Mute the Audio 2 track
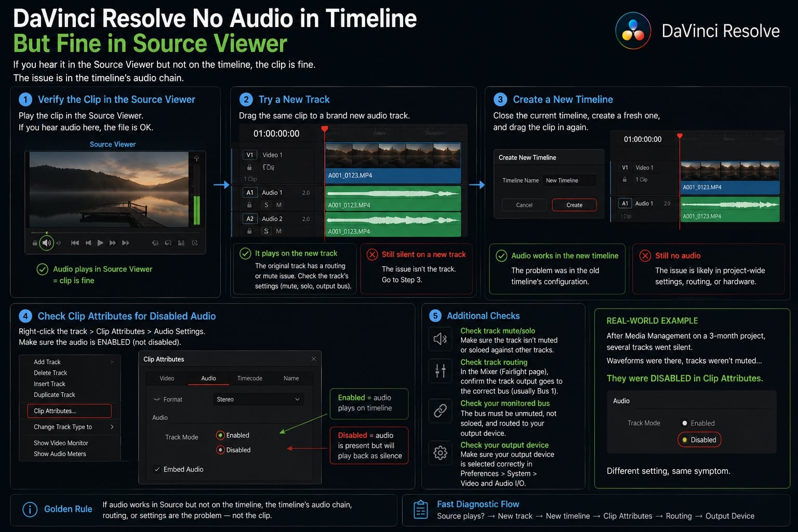Screen dimensions: 798x532 point(279,231)
